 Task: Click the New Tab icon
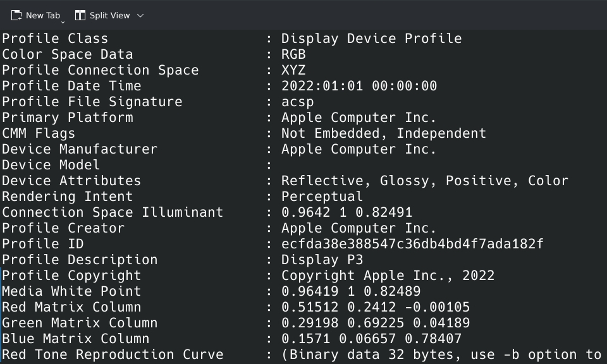point(16,15)
